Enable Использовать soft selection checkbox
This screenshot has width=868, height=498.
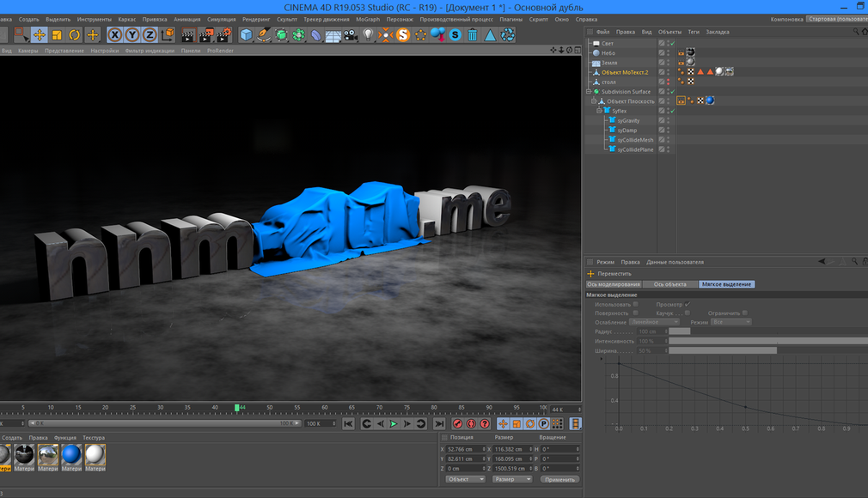(x=635, y=304)
